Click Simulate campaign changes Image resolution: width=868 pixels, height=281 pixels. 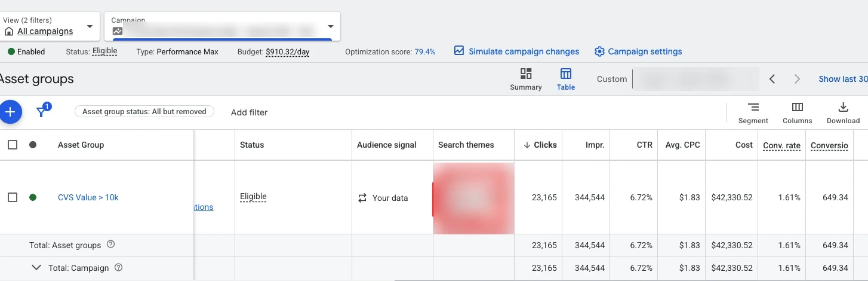pos(516,51)
